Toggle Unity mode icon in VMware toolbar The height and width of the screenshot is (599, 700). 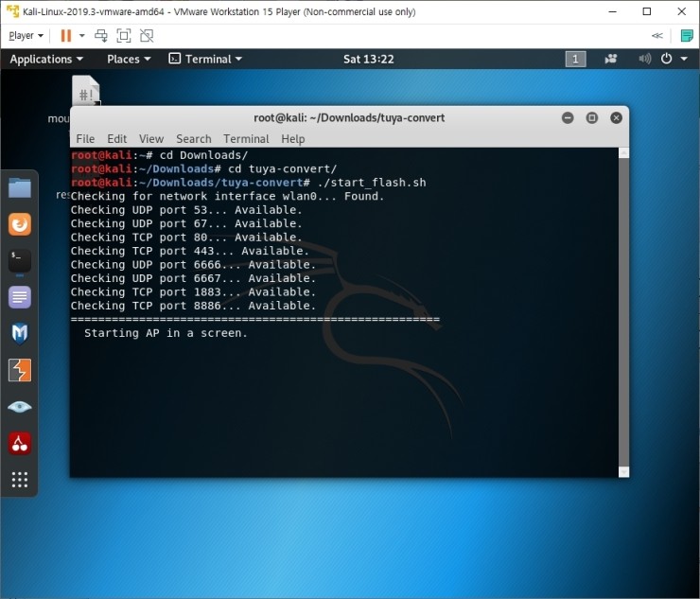tap(147, 35)
